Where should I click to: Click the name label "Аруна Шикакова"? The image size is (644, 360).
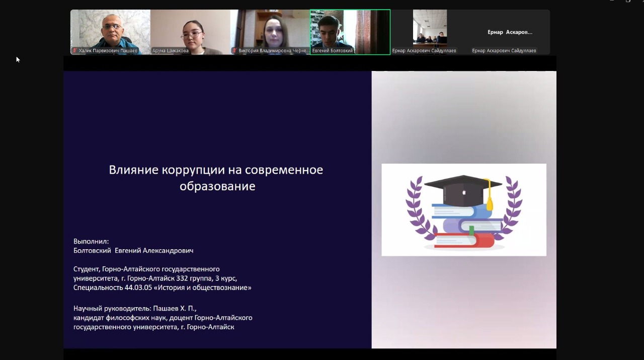[x=170, y=51]
